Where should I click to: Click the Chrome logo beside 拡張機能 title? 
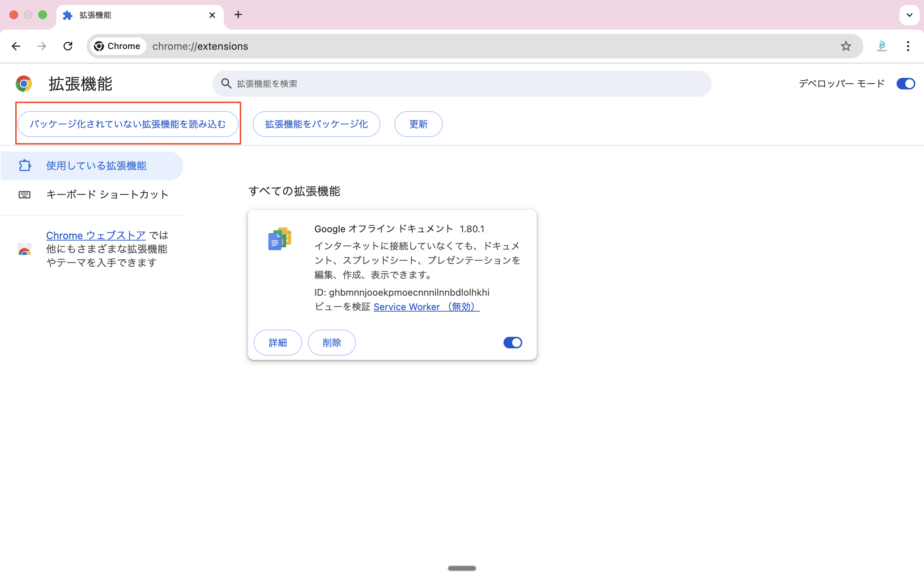24,84
